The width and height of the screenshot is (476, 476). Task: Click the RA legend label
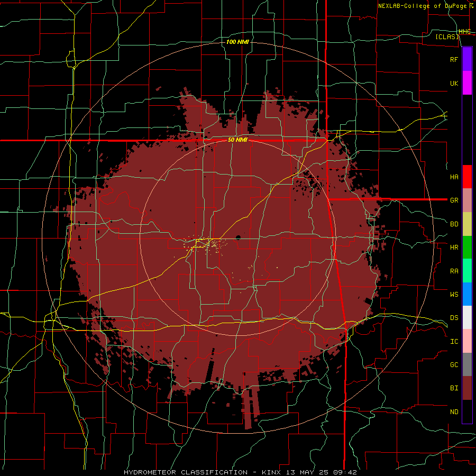[454, 271]
